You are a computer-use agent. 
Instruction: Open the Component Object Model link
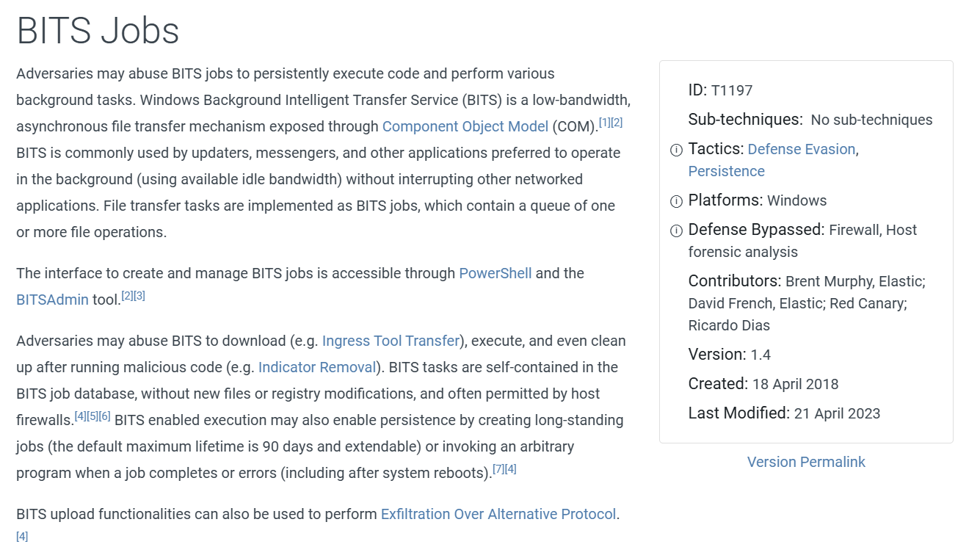[465, 126]
